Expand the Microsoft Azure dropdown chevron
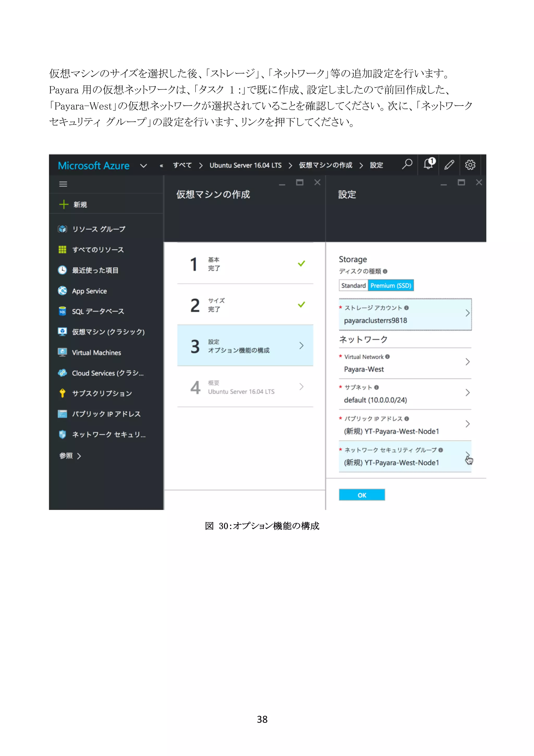The width and height of the screenshot is (534, 756). tap(143, 166)
